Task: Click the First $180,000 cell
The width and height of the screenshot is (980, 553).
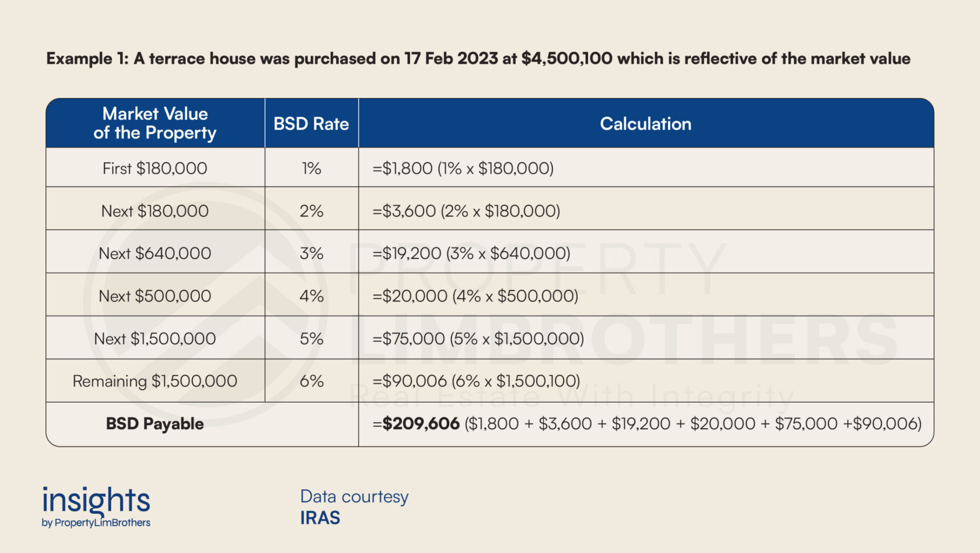Action: (x=155, y=168)
